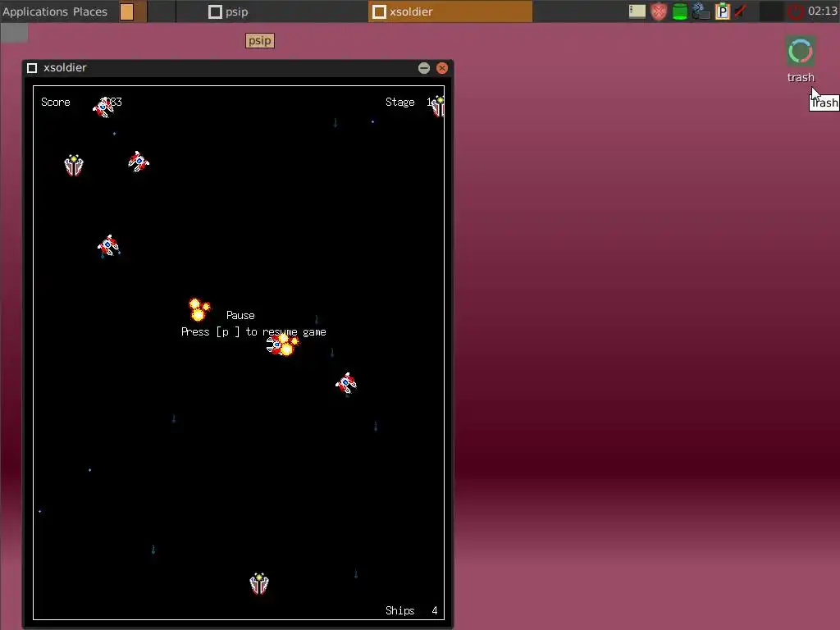
Task: Close the xsoldier window
Action: coord(442,68)
